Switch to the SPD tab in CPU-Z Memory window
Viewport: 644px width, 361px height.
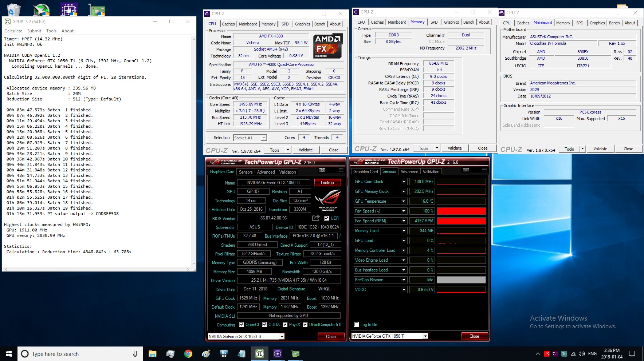tap(434, 22)
